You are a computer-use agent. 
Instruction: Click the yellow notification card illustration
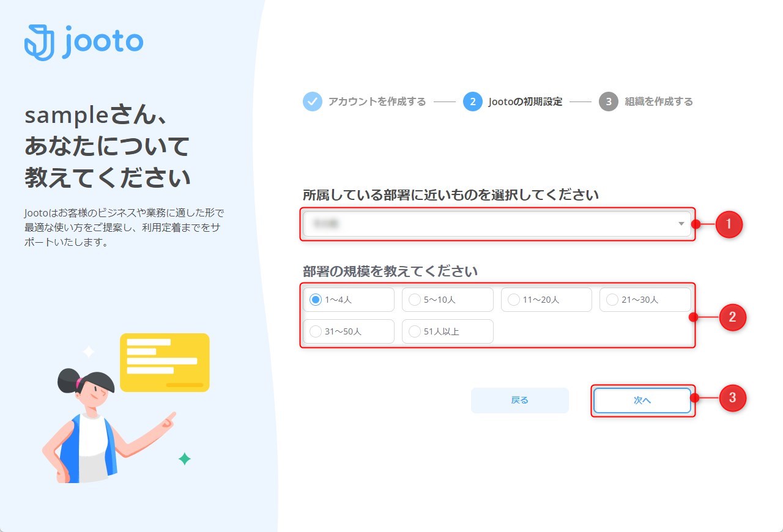[x=165, y=362]
